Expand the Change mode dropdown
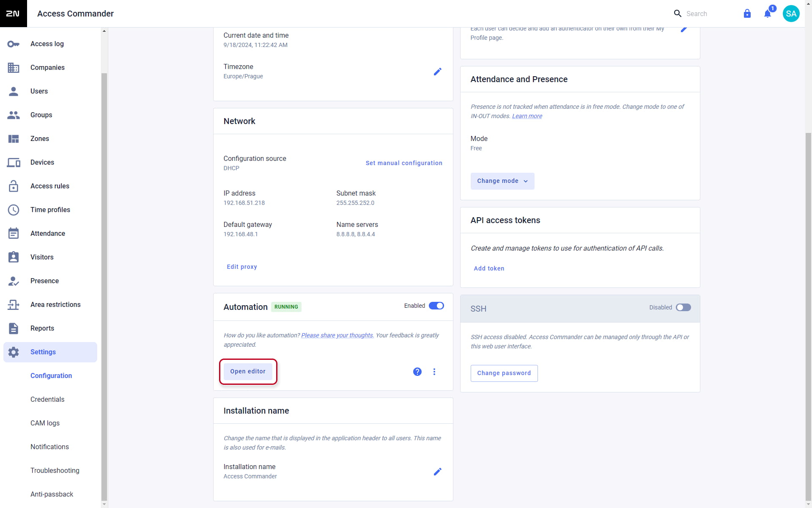Screen dimensions: 812x508 502,181
